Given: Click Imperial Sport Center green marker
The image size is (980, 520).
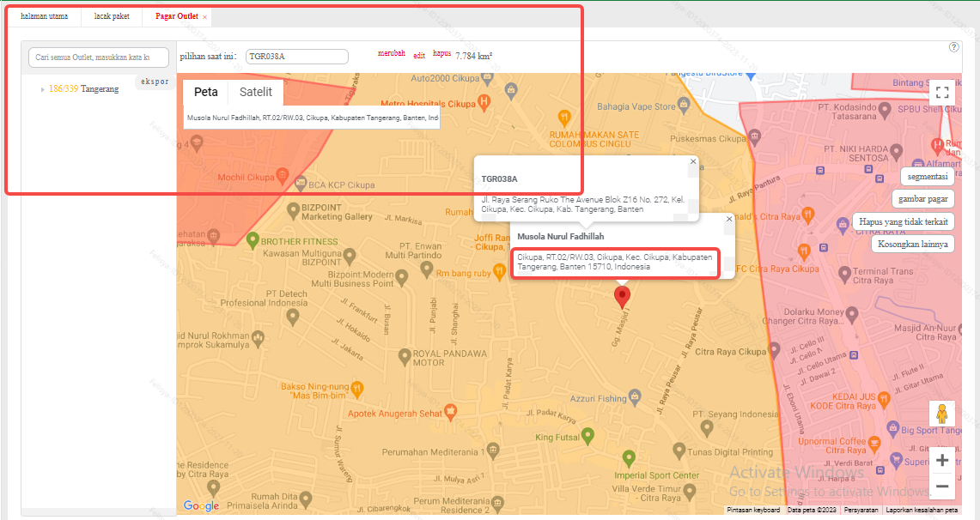Looking at the screenshot, I should (629, 459).
